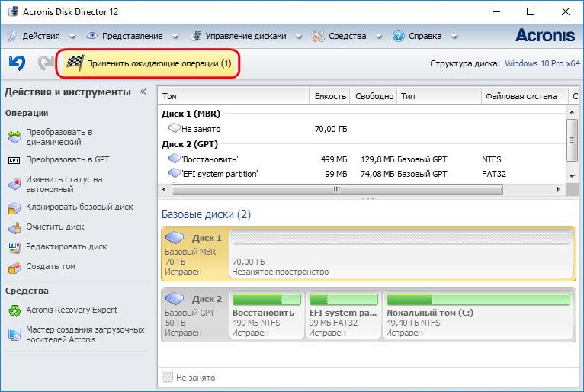This screenshot has height=392, width=584.
Task: Click the GPT conversion icon
Action: [14, 160]
